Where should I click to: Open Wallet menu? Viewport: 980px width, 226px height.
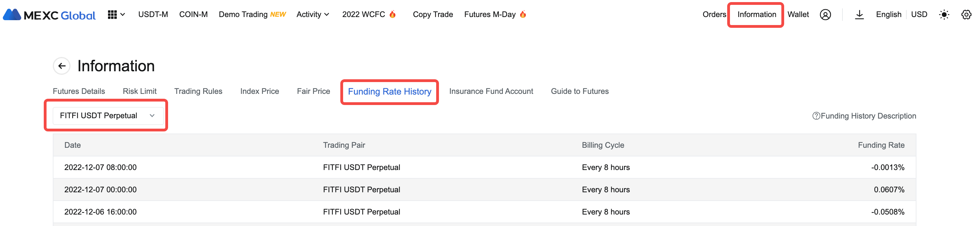click(x=798, y=15)
